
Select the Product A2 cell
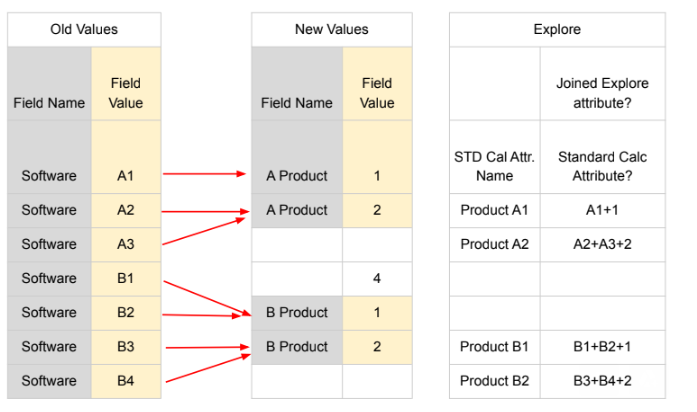tap(494, 244)
